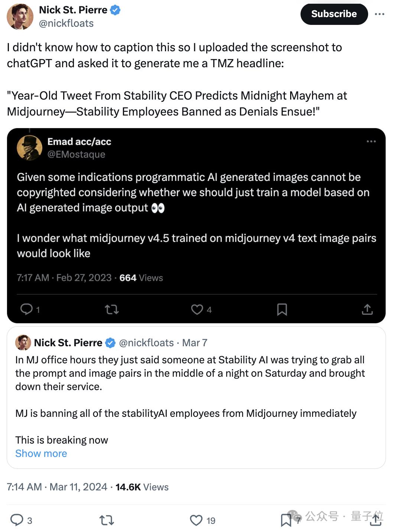Repost the main tweet via the bottom retweet icon
This screenshot has height=532, width=396.
[107, 520]
